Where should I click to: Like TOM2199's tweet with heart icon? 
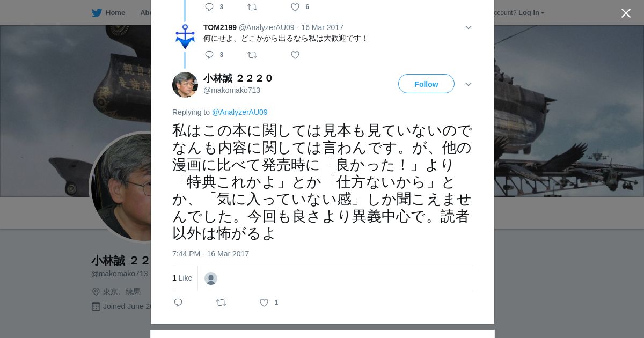[x=295, y=55]
